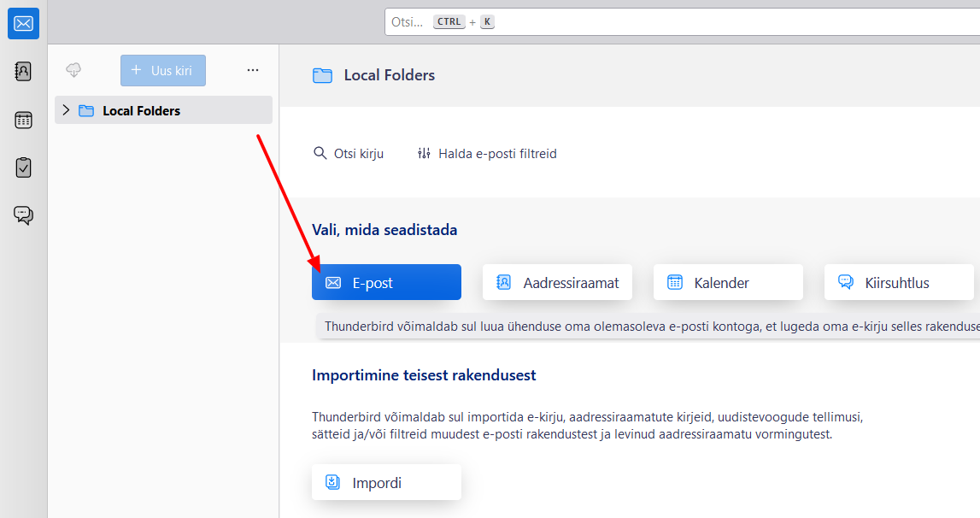This screenshot has width=980, height=518.
Task: Open the Chat space icon
Action: point(23,215)
